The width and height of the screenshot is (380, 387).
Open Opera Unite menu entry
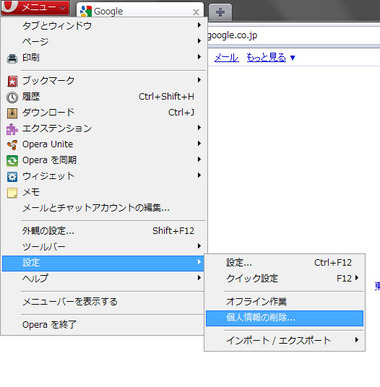(x=104, y=144)
